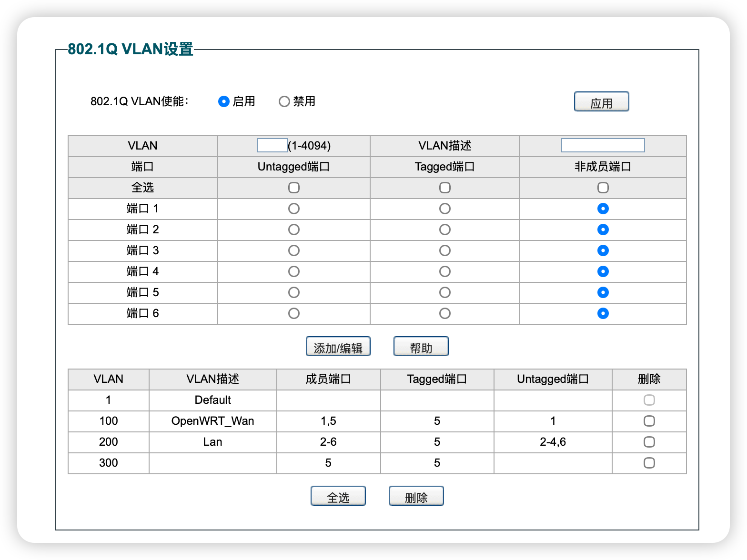Check the 全选 Tagged端口 checkbox
Viewport: 747px width, 560px height.
pos(444,188)
